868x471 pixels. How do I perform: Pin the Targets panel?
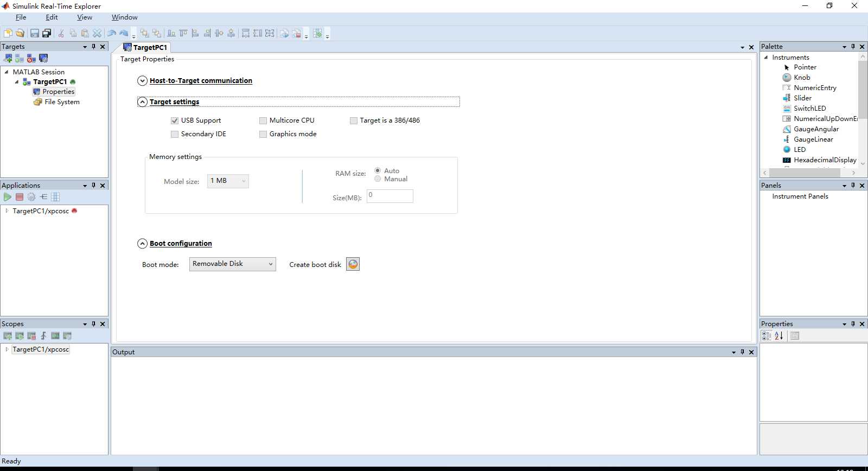[93, 47]
